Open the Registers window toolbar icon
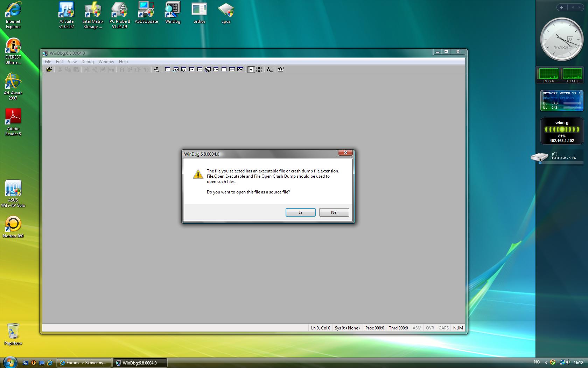The height and width of the screenshot is (368, 588). point(192,69)
